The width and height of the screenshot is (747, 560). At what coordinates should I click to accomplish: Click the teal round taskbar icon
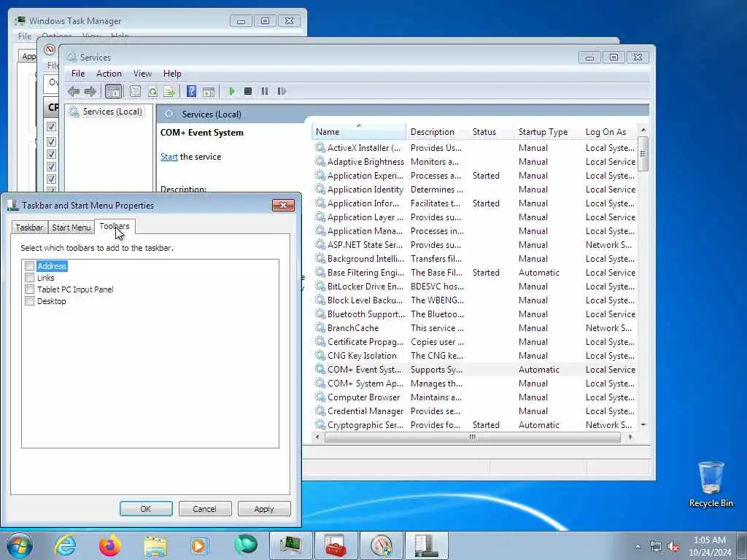(x=245, y=545)
